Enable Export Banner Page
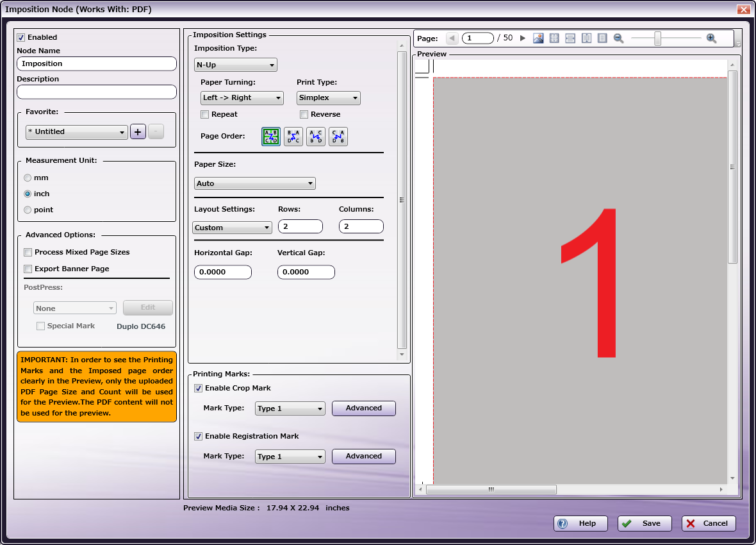756x545 pixels. (28, 269)
